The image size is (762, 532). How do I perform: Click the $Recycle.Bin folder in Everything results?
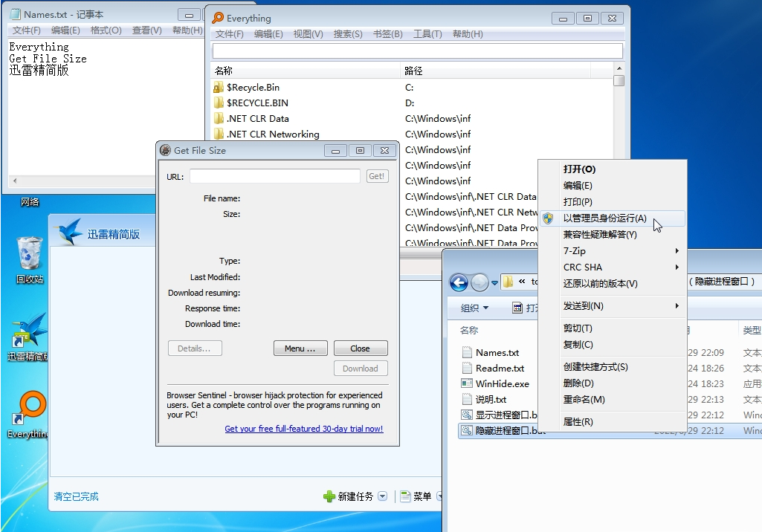251,87
